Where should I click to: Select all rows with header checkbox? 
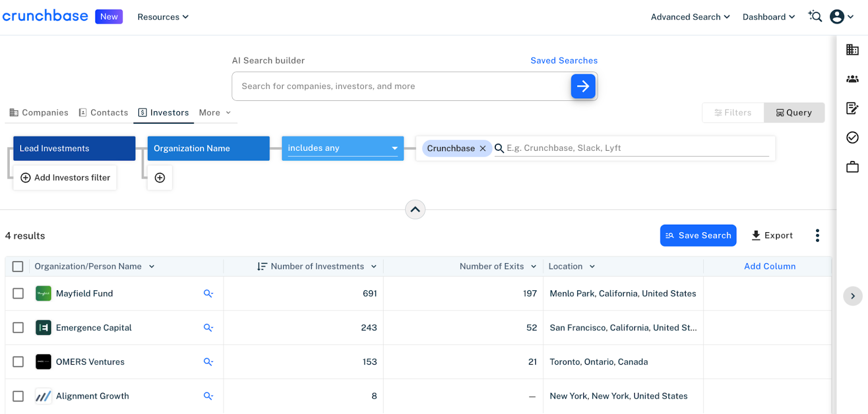18,266
